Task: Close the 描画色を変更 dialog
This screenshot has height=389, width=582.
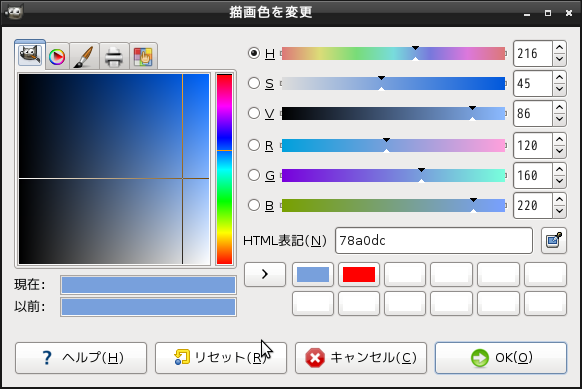Action: (569, 13)
